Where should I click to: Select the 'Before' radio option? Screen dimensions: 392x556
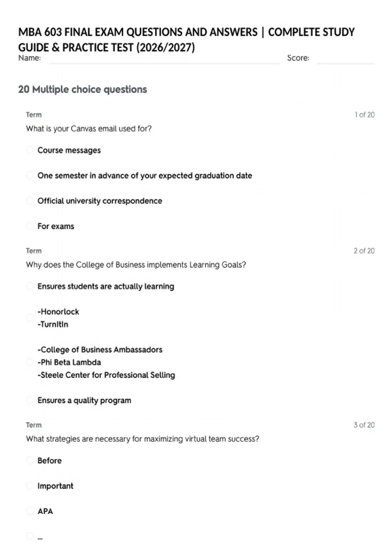coord(30,460)
